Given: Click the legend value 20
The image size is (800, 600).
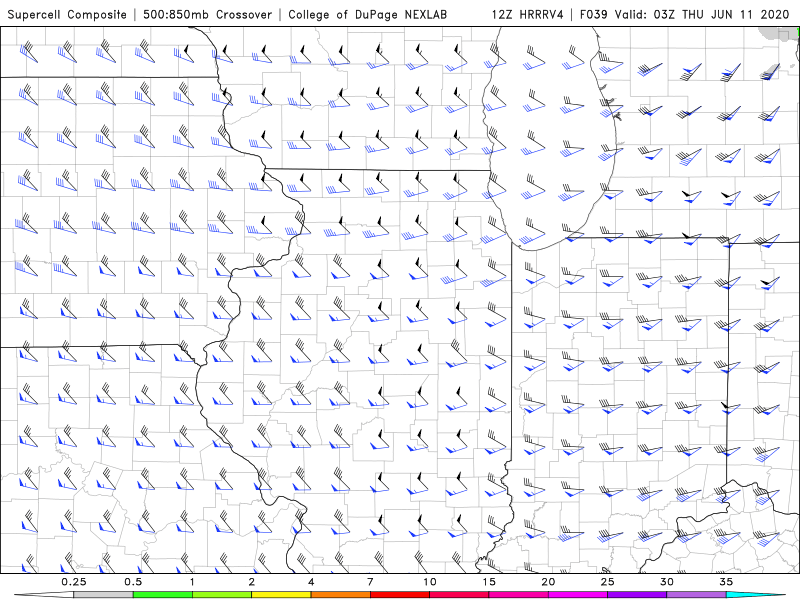Looking at the screenshot, I should point(548,582).
